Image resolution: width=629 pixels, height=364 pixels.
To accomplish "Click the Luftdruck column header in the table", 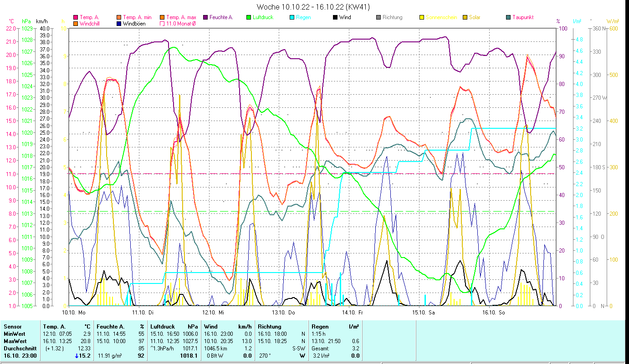I will pos(163,327).
